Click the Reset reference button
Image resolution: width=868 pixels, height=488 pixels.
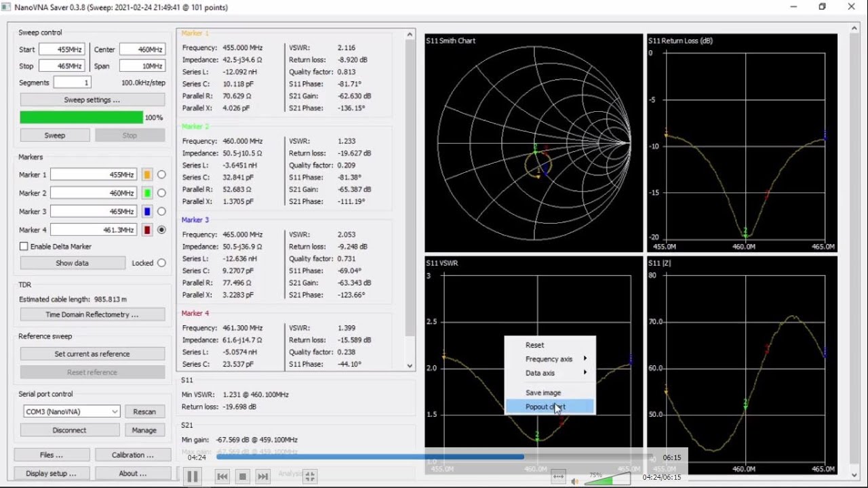coord(92,372)
